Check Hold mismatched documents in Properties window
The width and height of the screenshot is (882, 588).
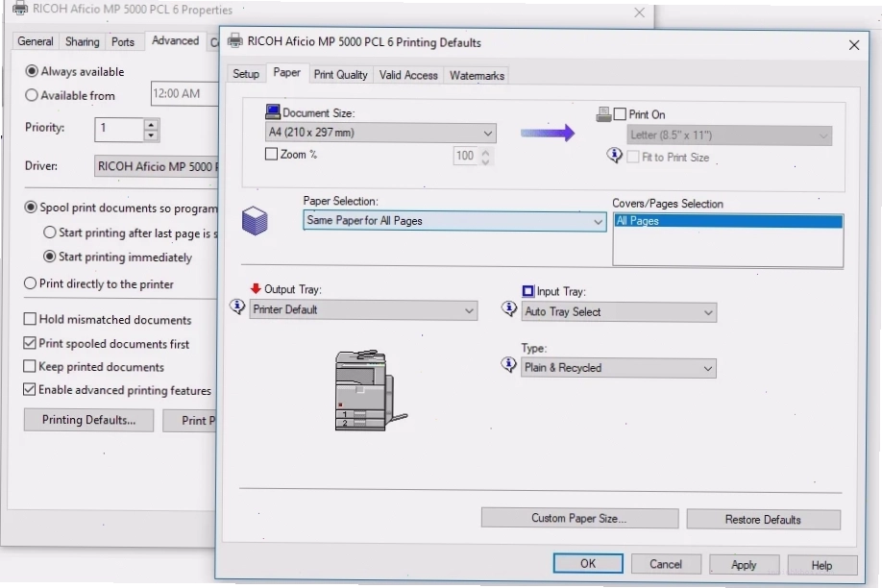pyautogui.click(x=30, y=319)
